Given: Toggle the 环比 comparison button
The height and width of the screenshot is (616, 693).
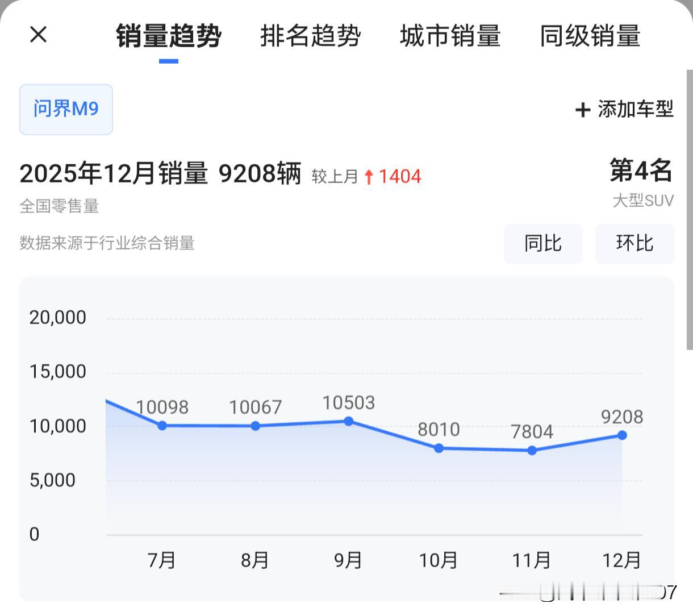Looking at the screenshot, I should (634, 243).
